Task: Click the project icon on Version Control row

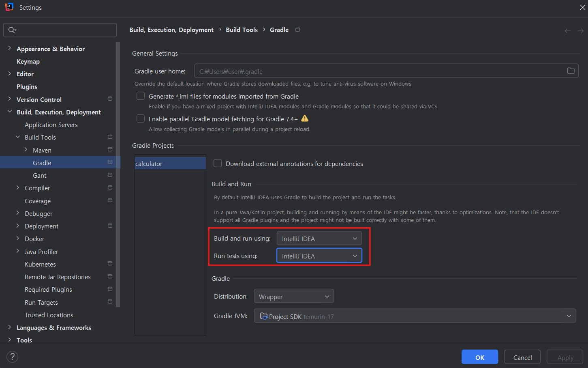Action: (x=110, y=99)
